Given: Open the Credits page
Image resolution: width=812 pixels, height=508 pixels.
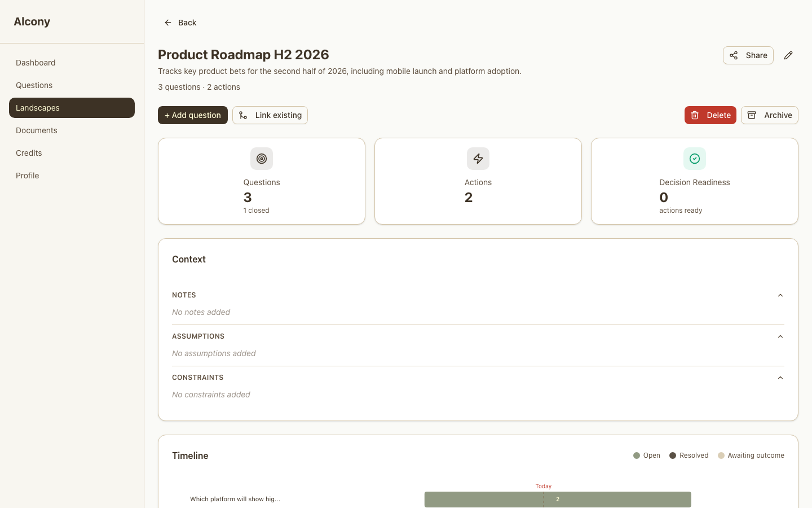Looking at the screenshot, I should pyautogui.click(x=72, y=153).
